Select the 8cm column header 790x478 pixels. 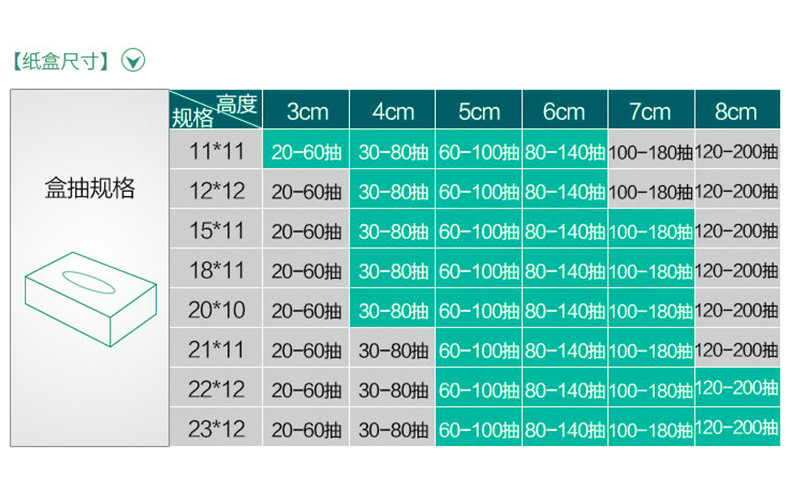[736, 109]
